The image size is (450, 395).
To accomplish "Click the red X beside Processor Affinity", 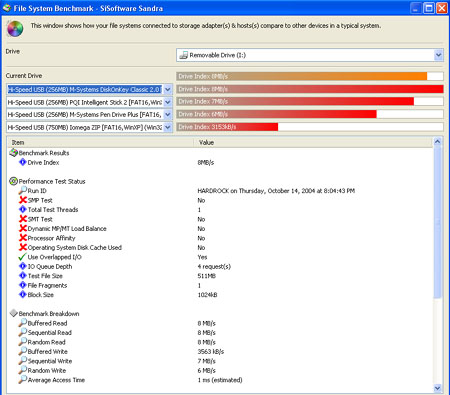I will [23, 238].
